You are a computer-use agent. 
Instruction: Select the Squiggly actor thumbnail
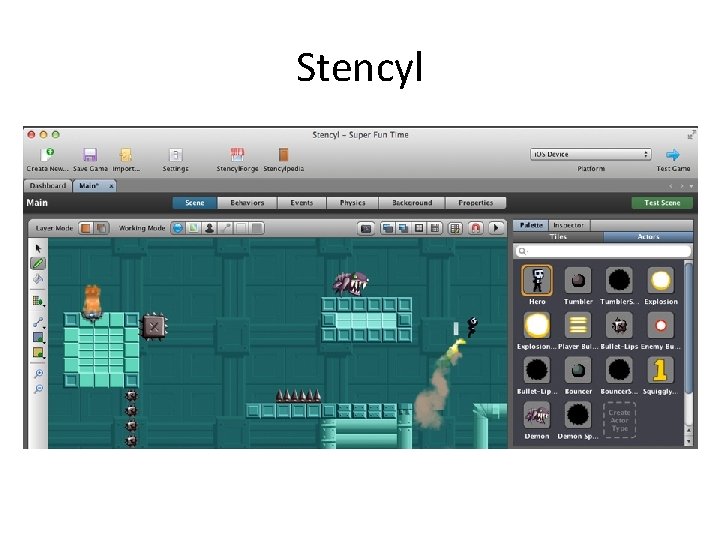(x=661, y=370)
